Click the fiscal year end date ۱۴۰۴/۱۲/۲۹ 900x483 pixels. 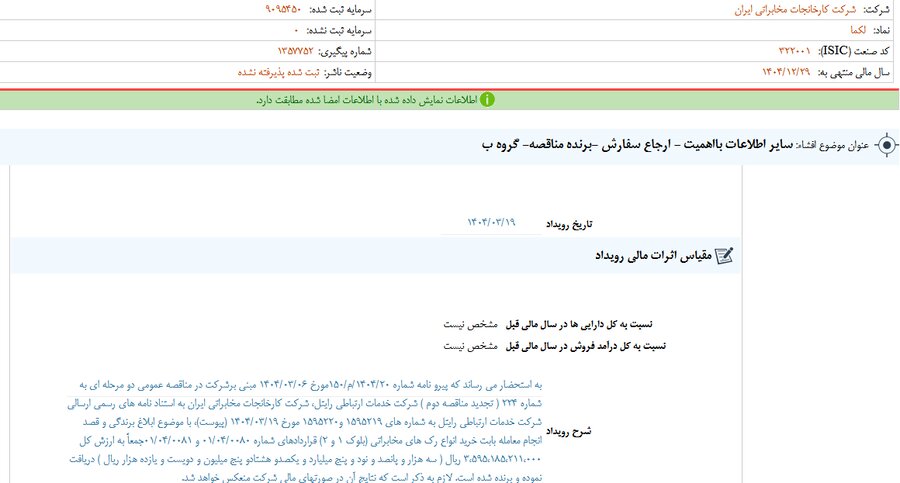786,72
